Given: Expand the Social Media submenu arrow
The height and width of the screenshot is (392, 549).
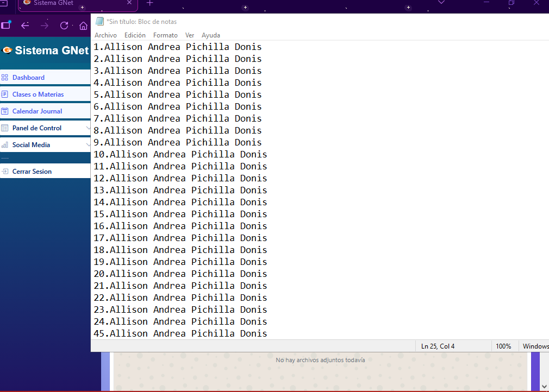Looking at the screenshot, I should coord(88,145).
